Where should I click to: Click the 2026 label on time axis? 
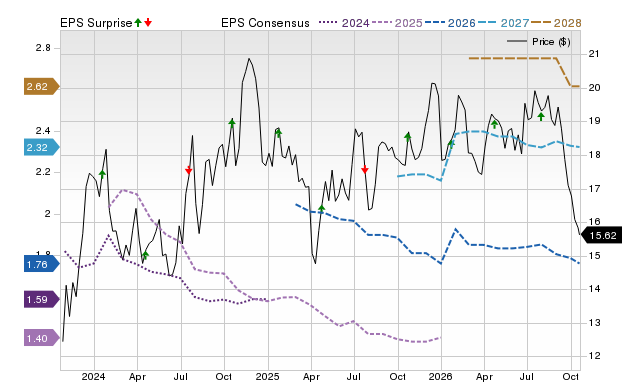(440, 376)
